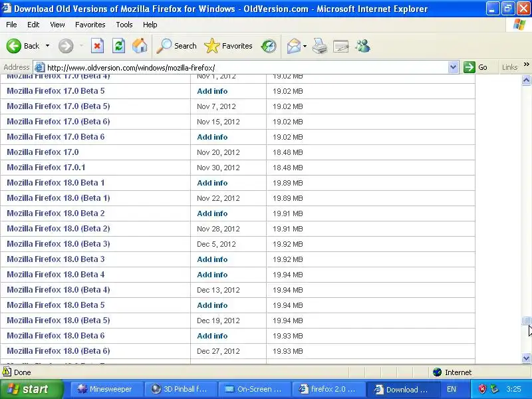Click the green Go button
The height and width of the screenshot is (399, 532).
(x=475, y=67)
